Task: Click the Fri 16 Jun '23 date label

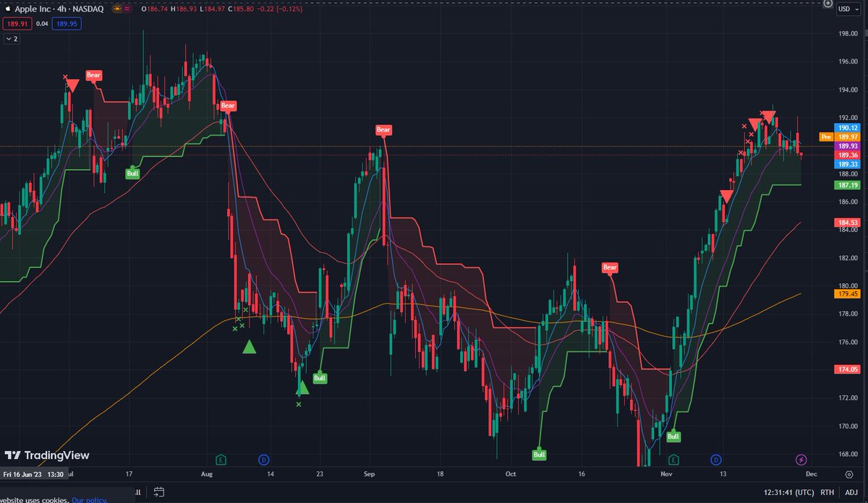Action: pos(34,474)
